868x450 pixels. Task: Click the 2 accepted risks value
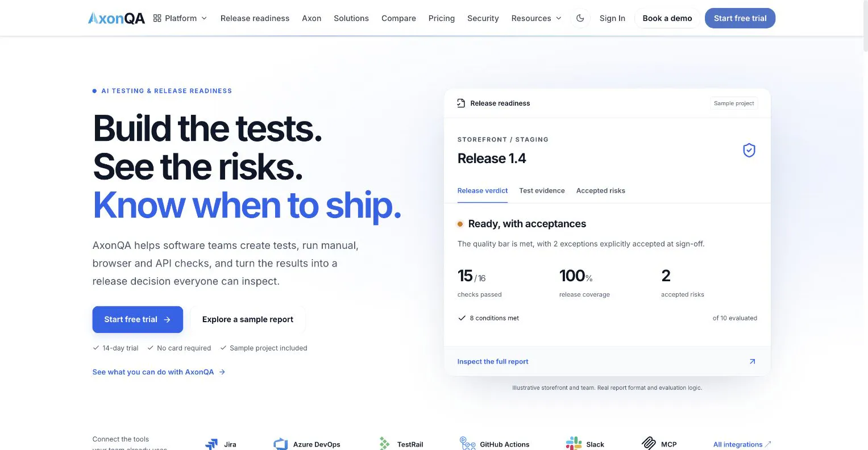coord(666,276)
